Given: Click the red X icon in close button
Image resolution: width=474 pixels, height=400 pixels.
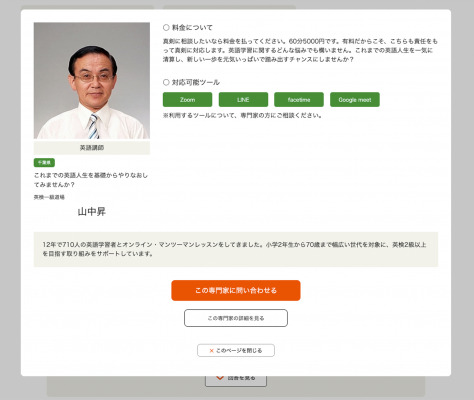Looking at the screenshot, I should tap(211, 351).
